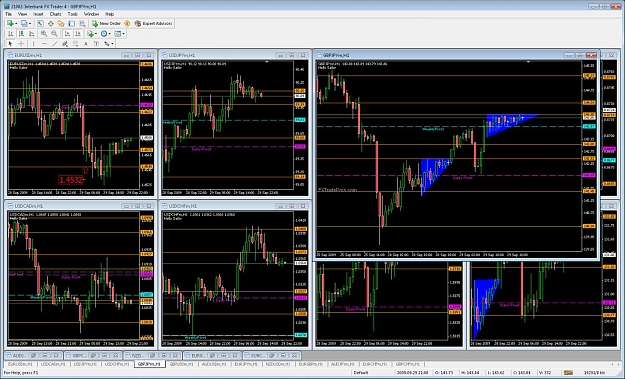
Task: Select the Equidistant Channel tool
Action: click(65, 43)
